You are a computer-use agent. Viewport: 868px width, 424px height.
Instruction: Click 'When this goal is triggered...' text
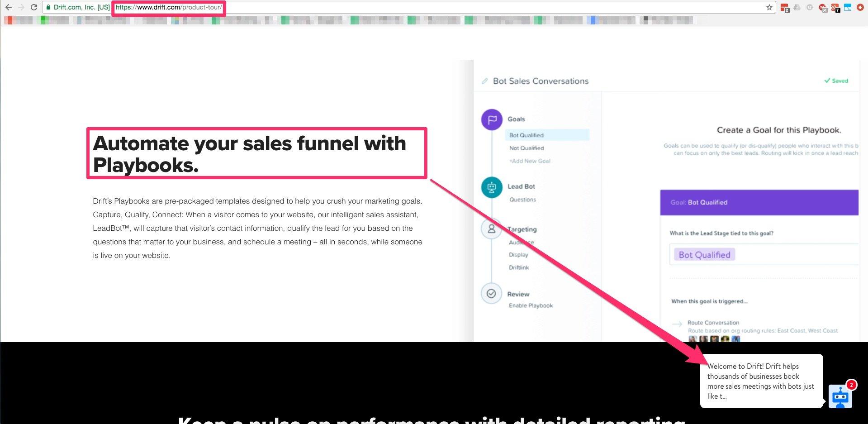pyautogui.click(x=709, y=301)
